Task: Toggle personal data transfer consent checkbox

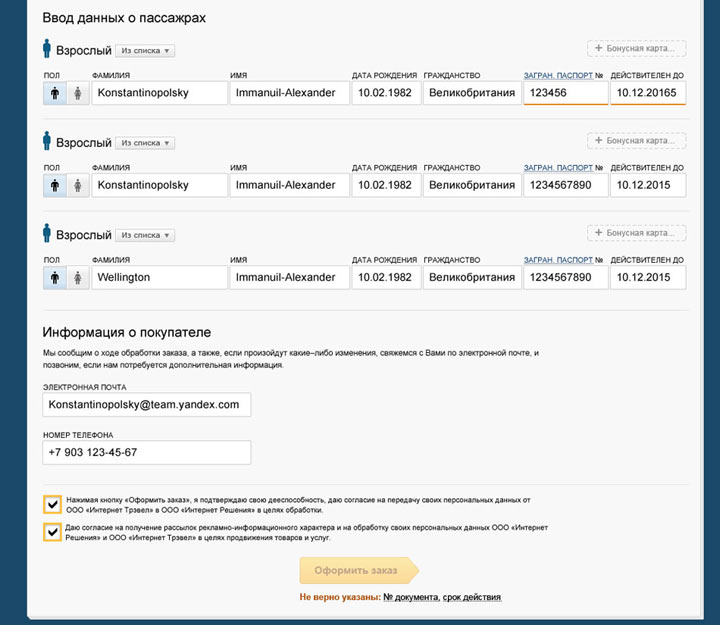Action: [x=51, y=503]
